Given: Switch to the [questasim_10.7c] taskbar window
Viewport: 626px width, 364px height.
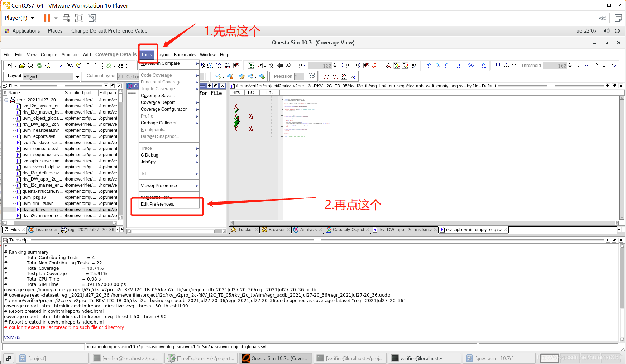Looking at the screenshot, I should coord(499,358).
